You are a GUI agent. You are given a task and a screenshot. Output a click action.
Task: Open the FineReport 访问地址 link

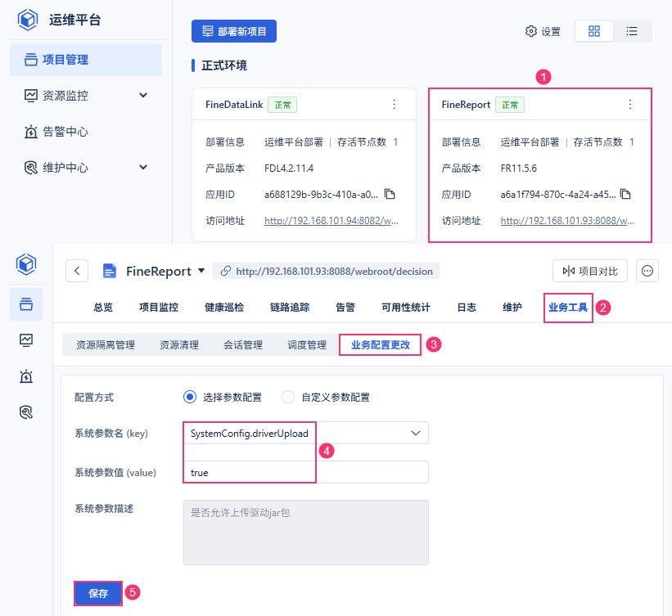(567, 221)
